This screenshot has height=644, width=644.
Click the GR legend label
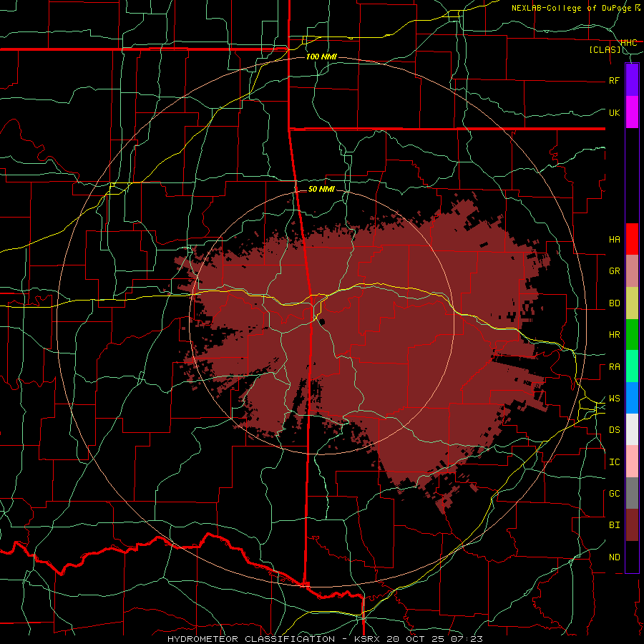(x=614, y=271)
